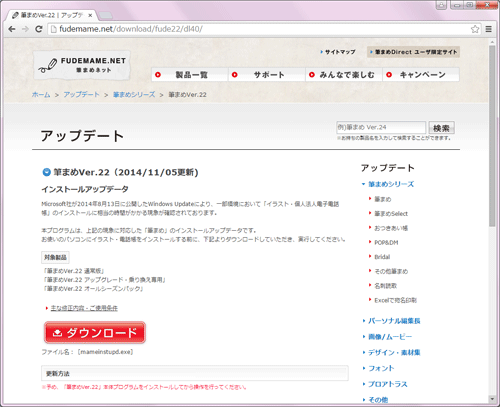Image resolution: width=500 pixels, height=407 pixels.
Task: Open Bridal sidebar item
Action: tap(382, 257)
